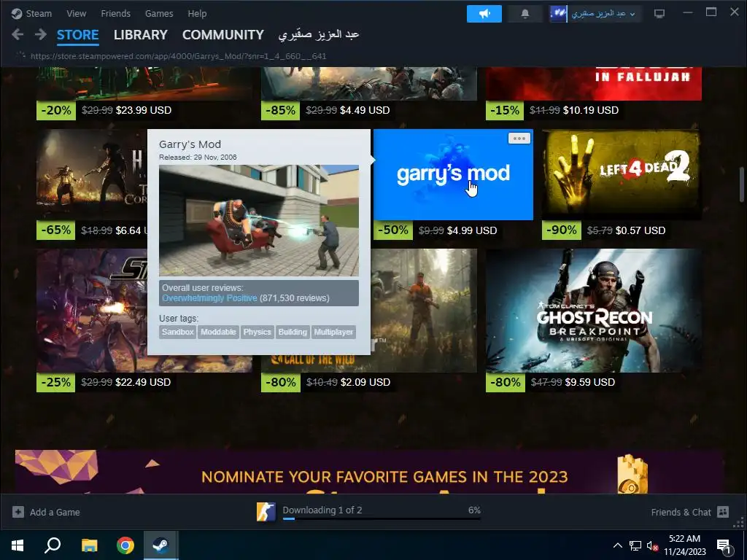Viewport: 747px width, 560px height.
Task: Open the Windows notification center
Action: [724, 546]
